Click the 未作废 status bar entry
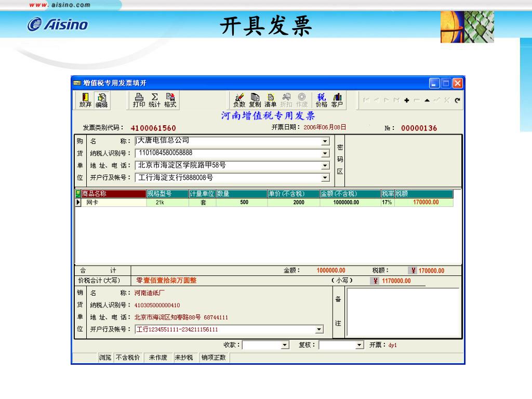This screenshot has width=532, height=399. coord(158,357)
